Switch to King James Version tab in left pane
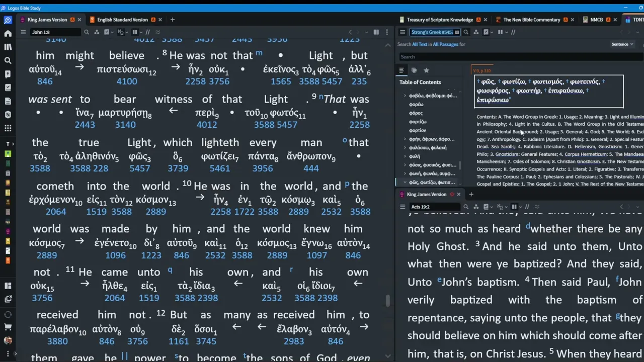The width and height of the screenshot is (644, 362). click(47, 20)
